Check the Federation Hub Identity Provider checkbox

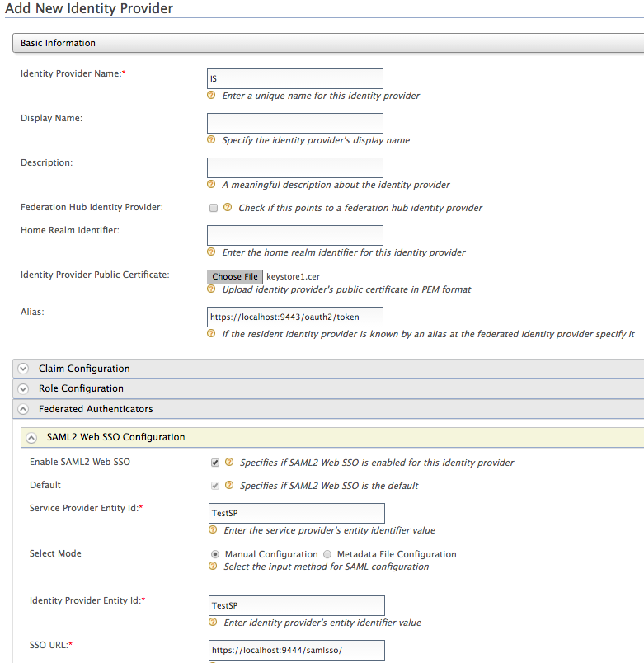[214, 208]
